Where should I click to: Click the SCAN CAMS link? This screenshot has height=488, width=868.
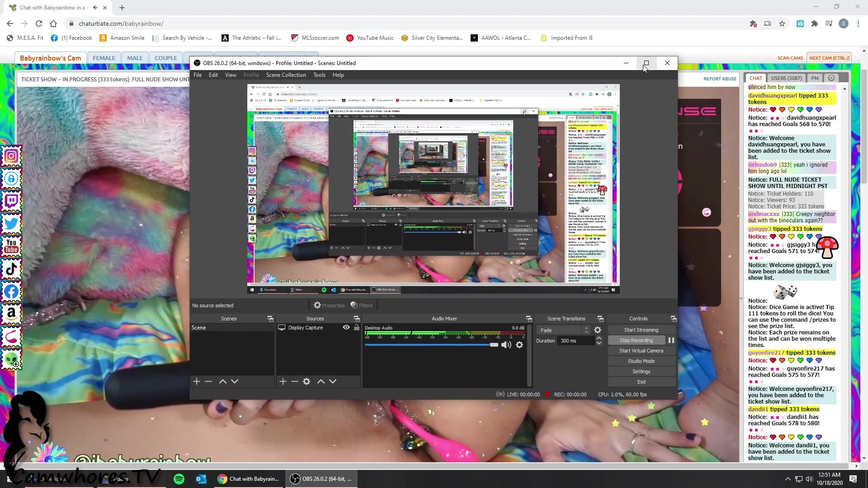[790, 58]
